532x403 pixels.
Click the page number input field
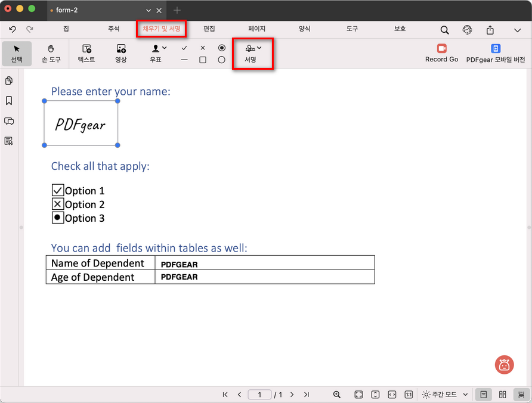click(x=259, y=395)
